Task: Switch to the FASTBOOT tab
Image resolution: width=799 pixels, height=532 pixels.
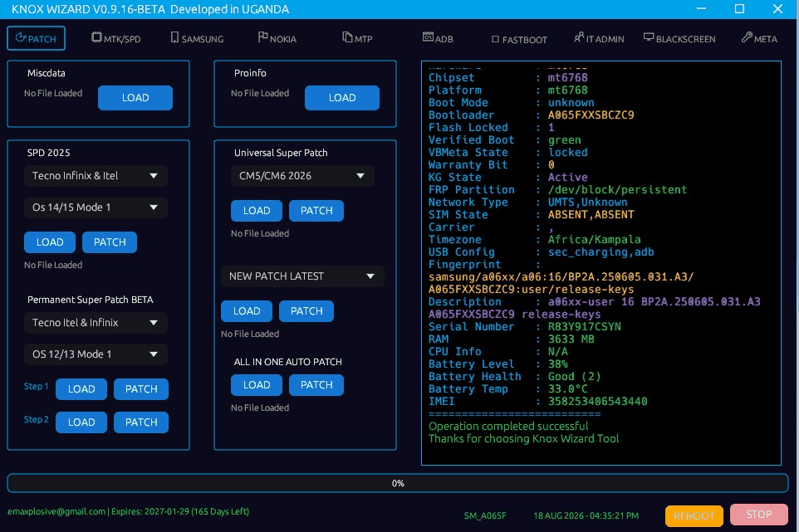Action: click(x=519, y=39)
